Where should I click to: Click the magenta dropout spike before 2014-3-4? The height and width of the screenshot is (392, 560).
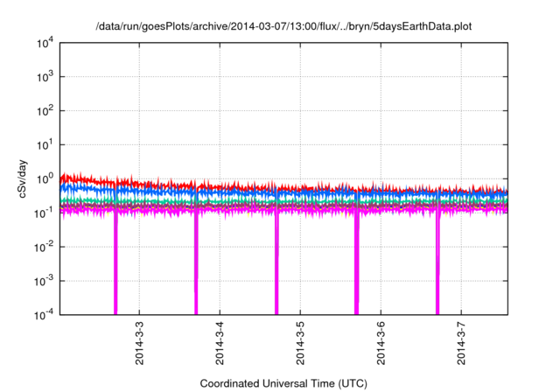tap(196, 264)
